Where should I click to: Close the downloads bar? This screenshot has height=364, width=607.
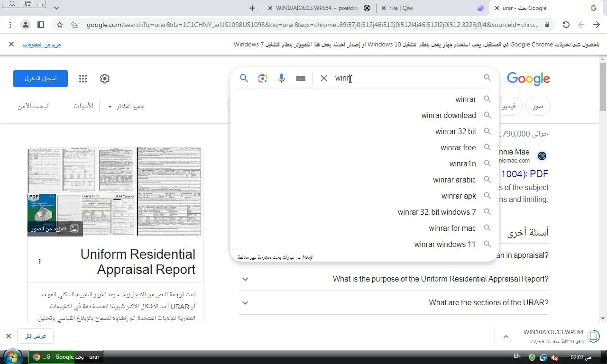click(x=8, y=336)
